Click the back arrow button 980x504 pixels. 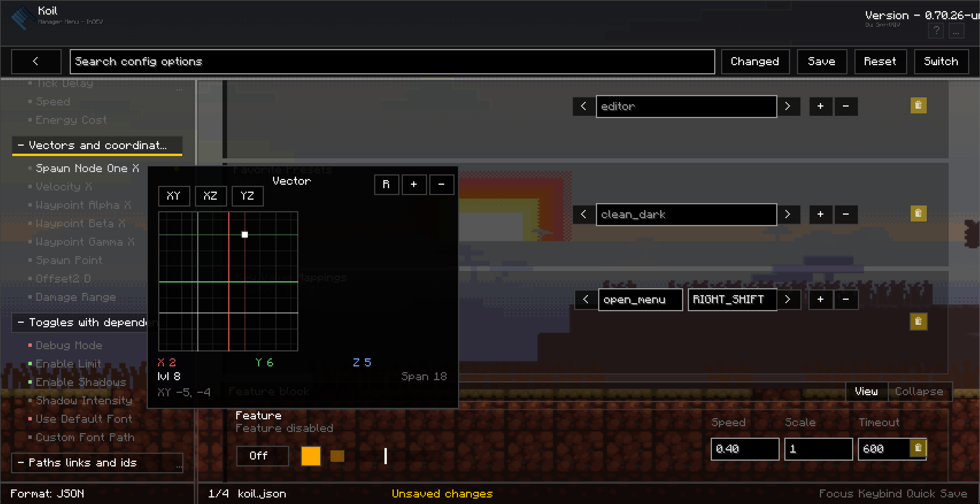[x=36, y=61]
